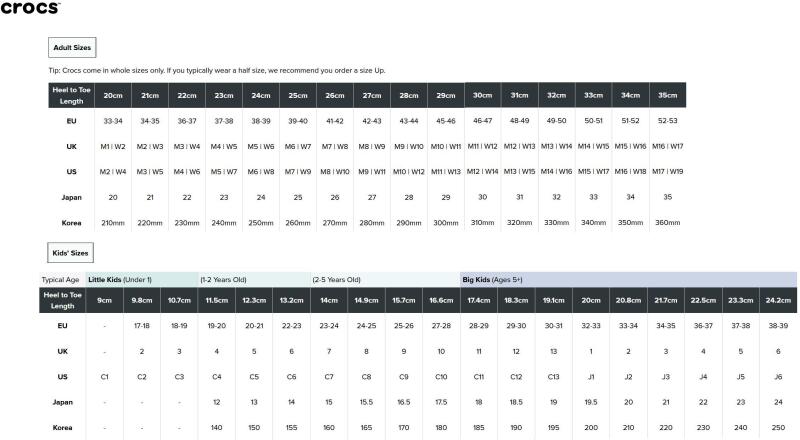
Task: Select the kids Japan size 19.5 cell
Action: point(591,402)
